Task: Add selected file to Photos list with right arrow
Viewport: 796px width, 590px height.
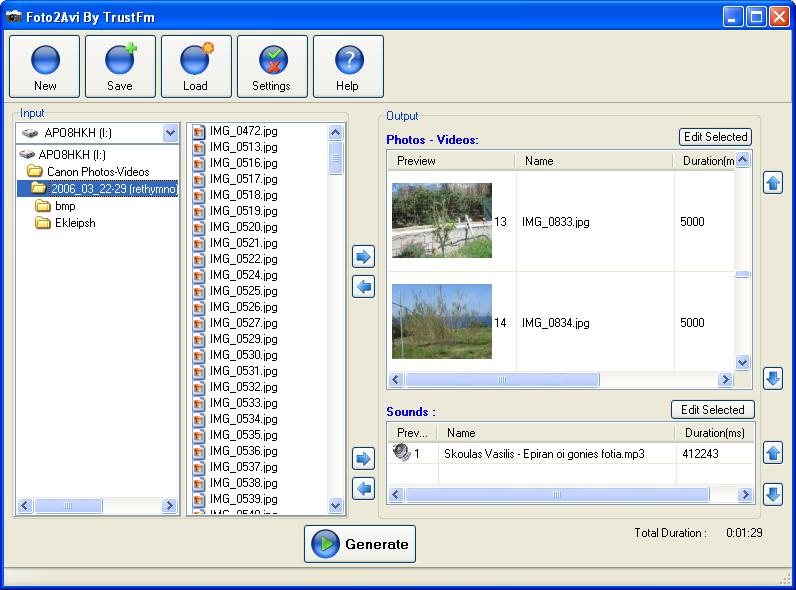Action: pyautogui.click(x=364, y=257)
